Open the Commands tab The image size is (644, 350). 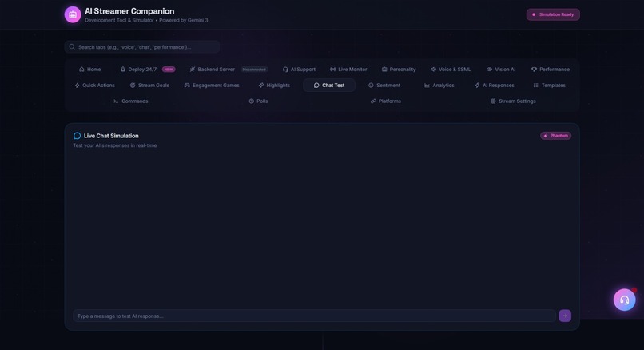tap(130, 101)
